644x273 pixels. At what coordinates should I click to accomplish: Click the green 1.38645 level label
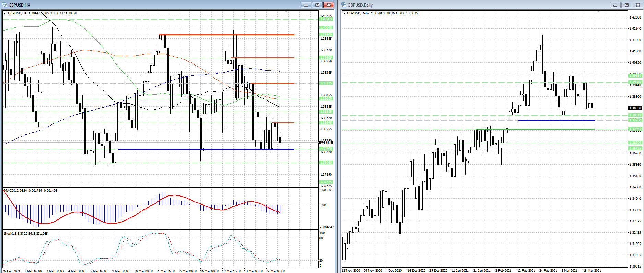point(326,123)
